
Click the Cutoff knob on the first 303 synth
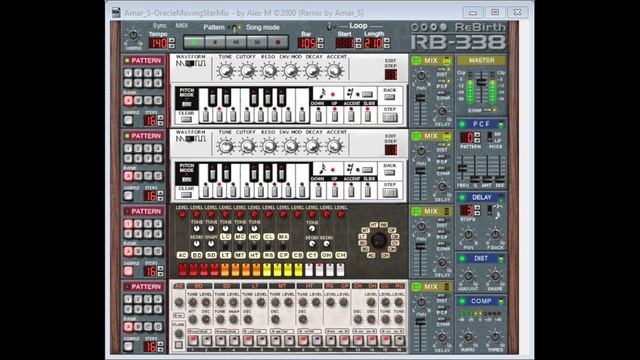point(247,71)
